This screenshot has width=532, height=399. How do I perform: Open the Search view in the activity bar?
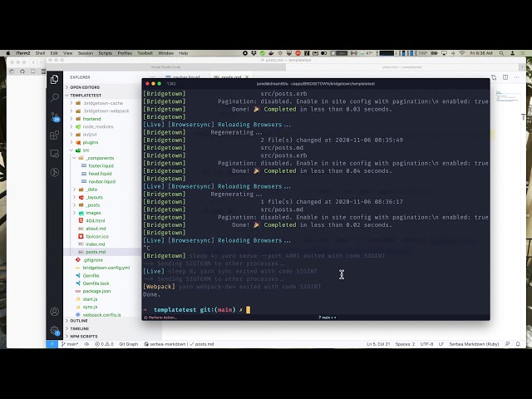point(54,98)
